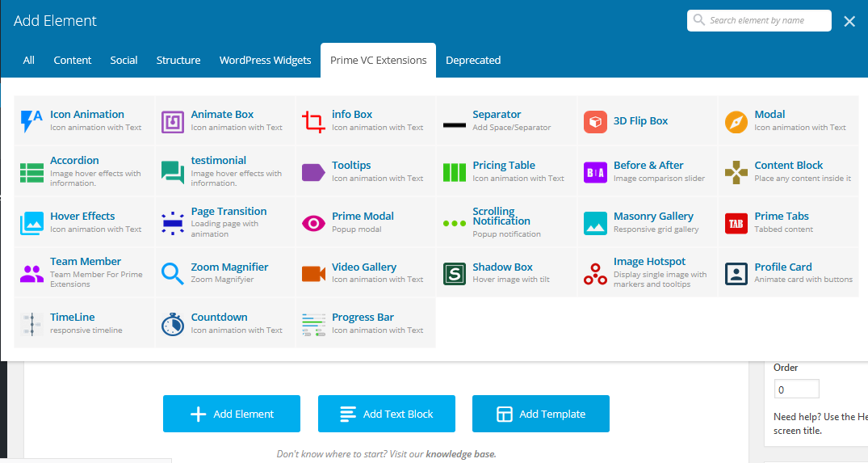Open the Content tab
The image size is (868, 463).
click(x=73, y=61)
